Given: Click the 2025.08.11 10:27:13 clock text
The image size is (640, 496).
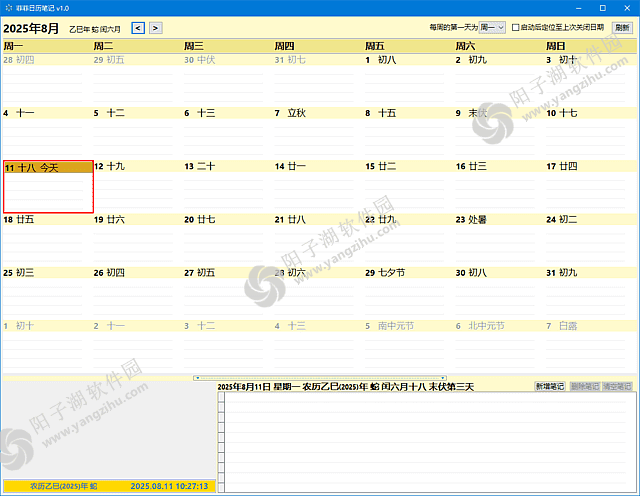Looking at the screenshot, I should click(169, 486).
